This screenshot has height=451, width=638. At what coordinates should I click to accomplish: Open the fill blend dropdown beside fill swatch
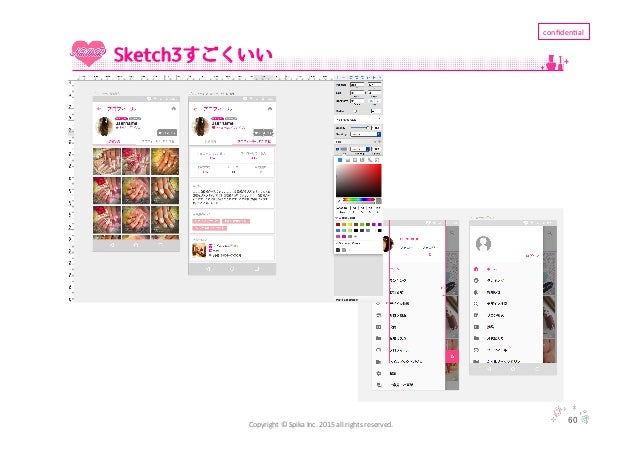[360, 149]
